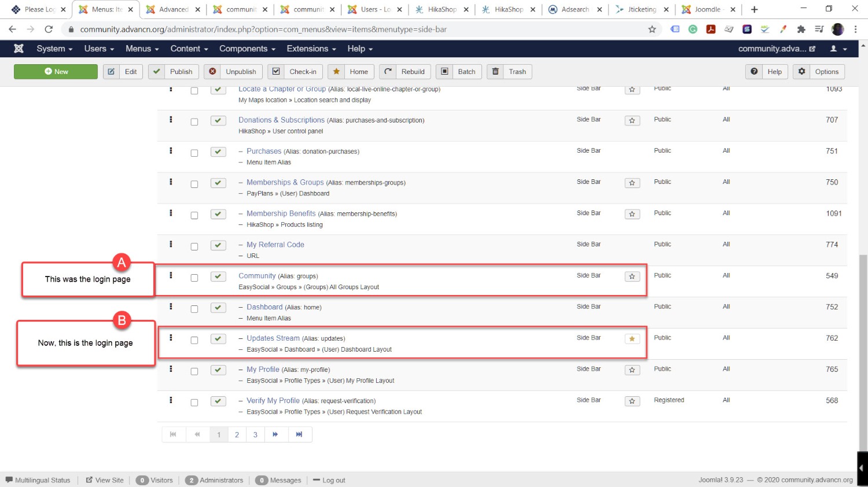Open the Extensions dropdown menu
Screen dimensions: 868x487
(311, 49)
